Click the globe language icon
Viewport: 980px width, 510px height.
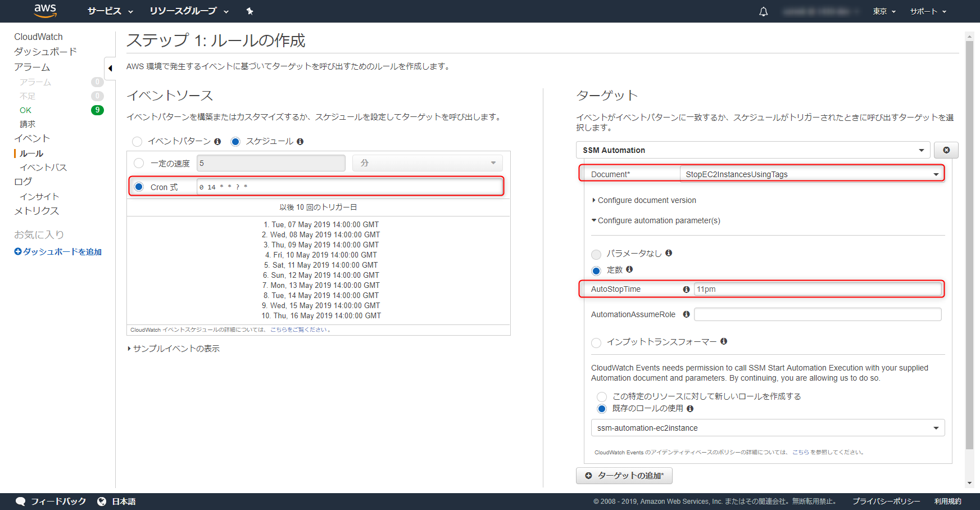click(x=102, y=502)
